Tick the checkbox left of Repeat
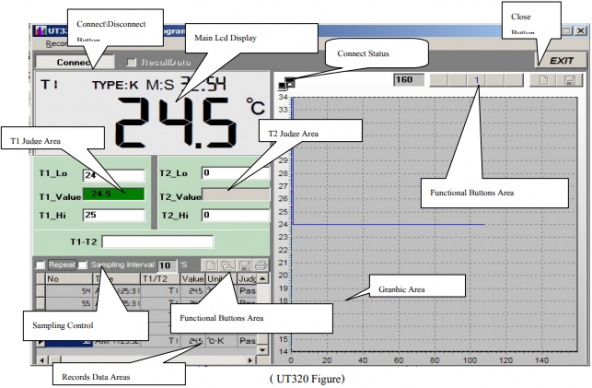The image size is (592, 388). coord(40,265)
